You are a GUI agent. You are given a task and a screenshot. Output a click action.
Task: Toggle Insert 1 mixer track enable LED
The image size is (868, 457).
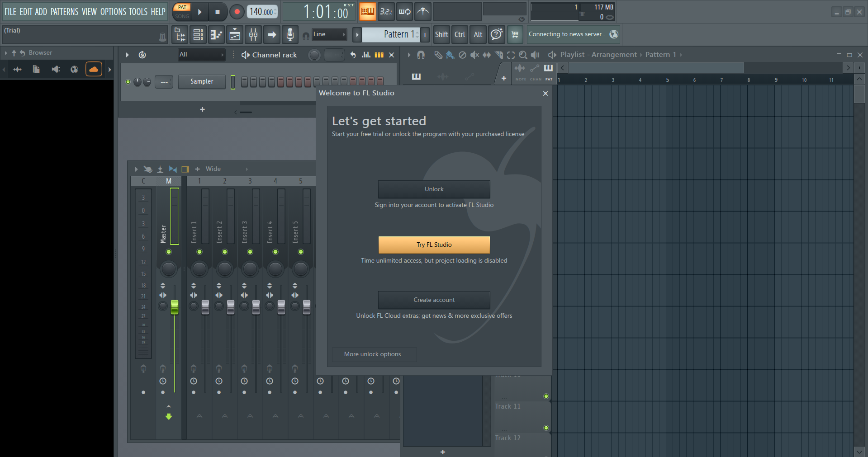[x=199, y=252]
